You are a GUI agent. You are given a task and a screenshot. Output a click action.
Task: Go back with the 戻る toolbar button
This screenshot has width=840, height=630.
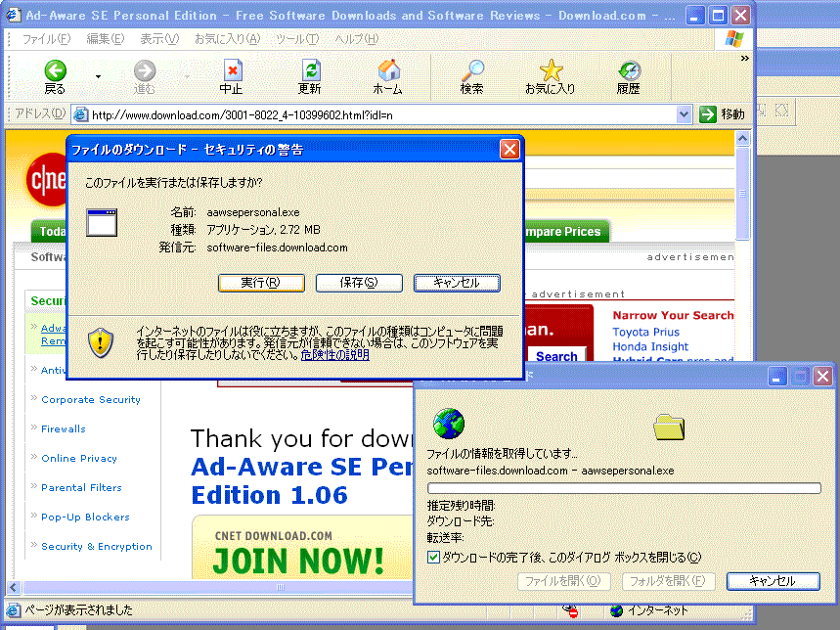coord(55,76)
